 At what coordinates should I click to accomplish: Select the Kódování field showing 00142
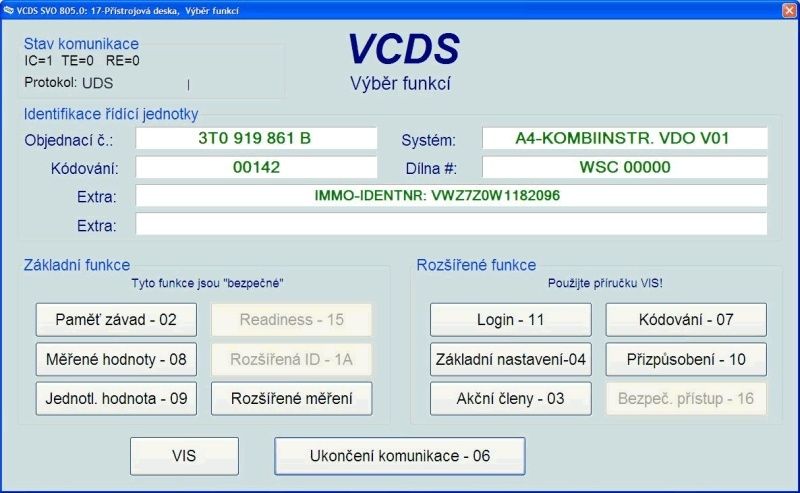point(256,167)
